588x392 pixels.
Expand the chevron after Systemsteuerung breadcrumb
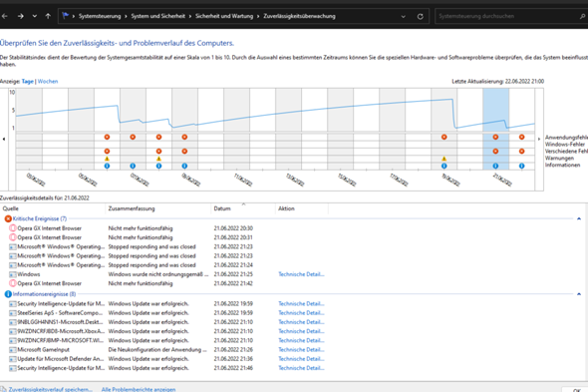click(126, 16)
